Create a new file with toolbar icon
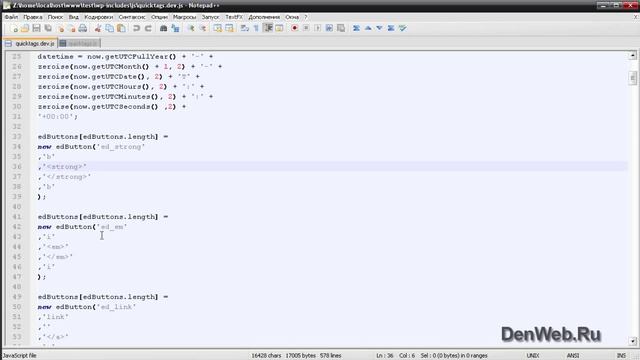The height and width of the screenshot is (360, 640). (14, 28)
